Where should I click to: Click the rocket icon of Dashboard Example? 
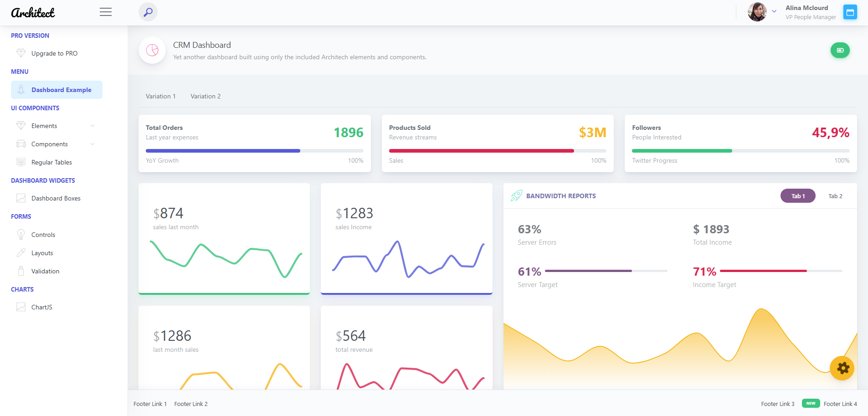coord(21,90)
